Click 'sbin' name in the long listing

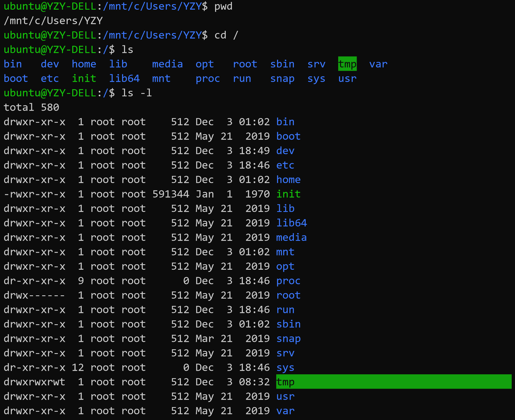[288, 324]
